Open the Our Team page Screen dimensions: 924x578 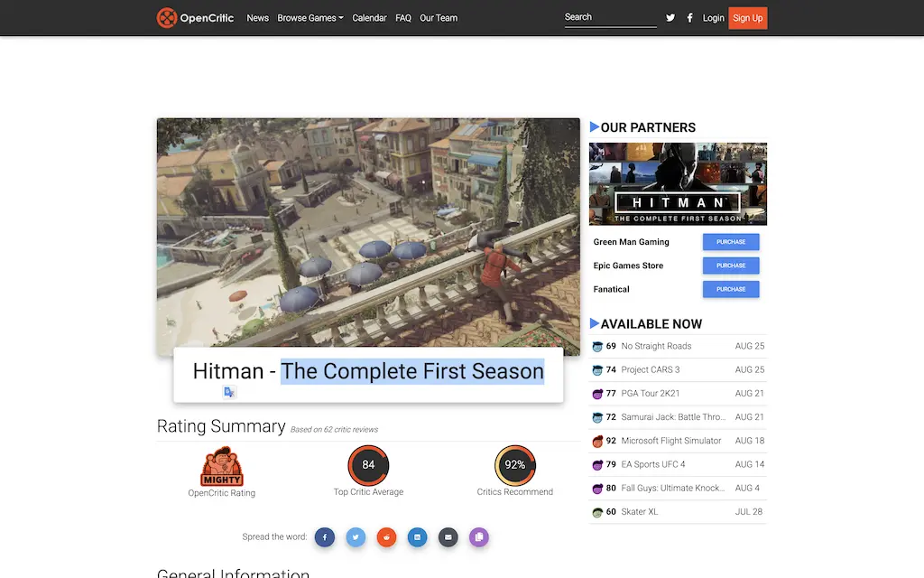click(439, 18)
